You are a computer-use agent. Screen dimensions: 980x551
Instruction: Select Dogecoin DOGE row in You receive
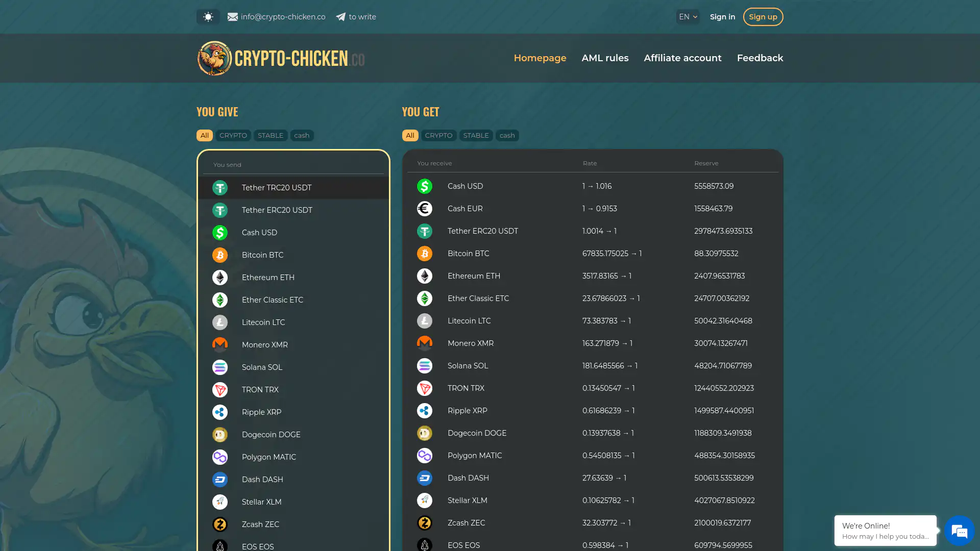477,433
